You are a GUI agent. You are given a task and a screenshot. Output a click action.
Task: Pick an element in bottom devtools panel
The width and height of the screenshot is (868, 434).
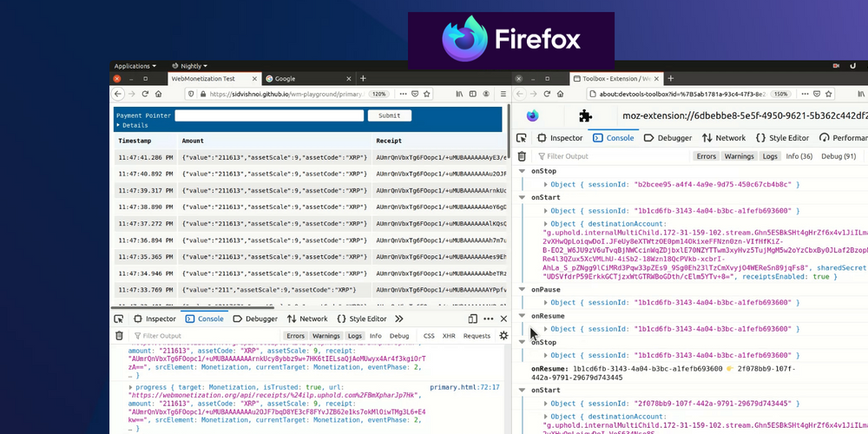point(118,319)
